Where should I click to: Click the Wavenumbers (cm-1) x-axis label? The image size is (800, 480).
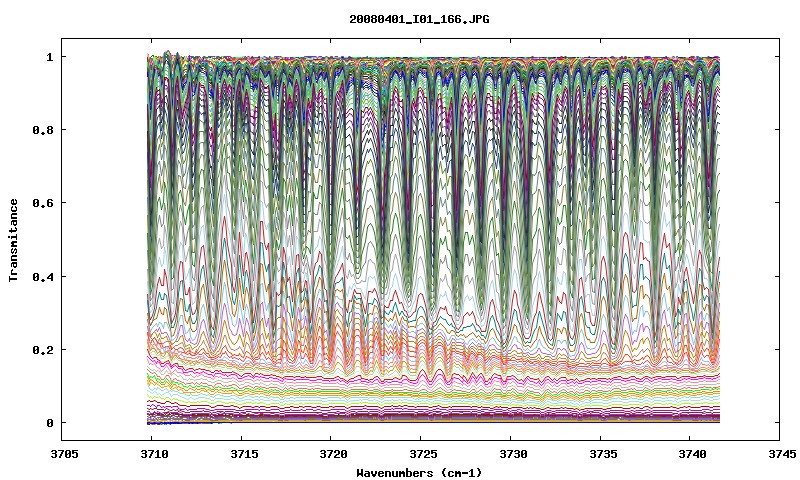click(x=419, y=473)
